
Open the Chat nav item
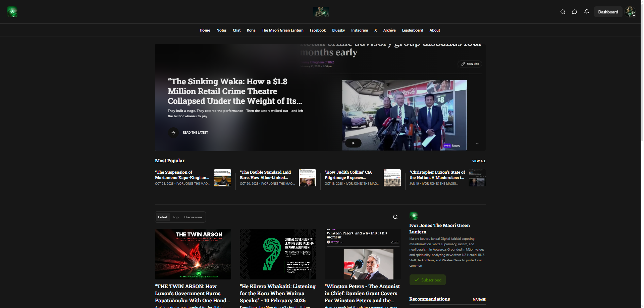click(x=237, y=30)
